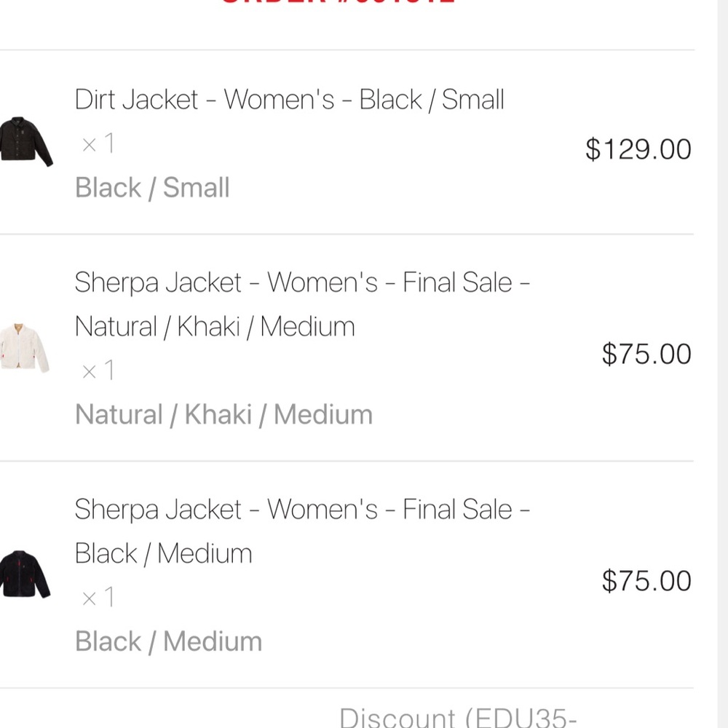Click the vertical scrollbar track on right edge
728x728 pixels.
722,364
